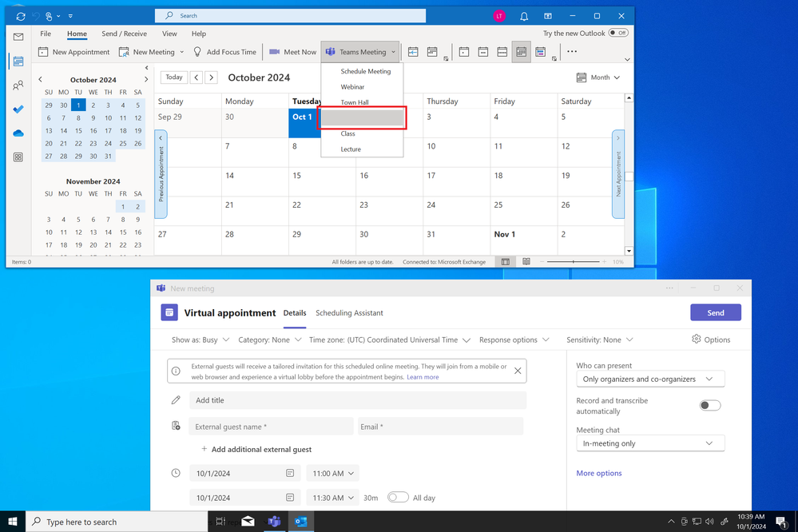Open the Teams Meeting dropdown button
The height and width of the screenshot is (532, 798).
pyautogui.click(x=360, y=52)
